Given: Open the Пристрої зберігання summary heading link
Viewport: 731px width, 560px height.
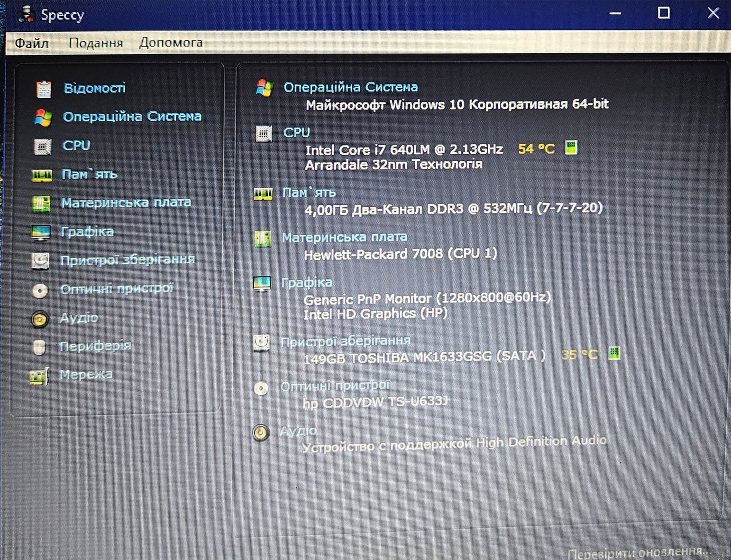Looking at the screenshot, I should coord(346,341).
